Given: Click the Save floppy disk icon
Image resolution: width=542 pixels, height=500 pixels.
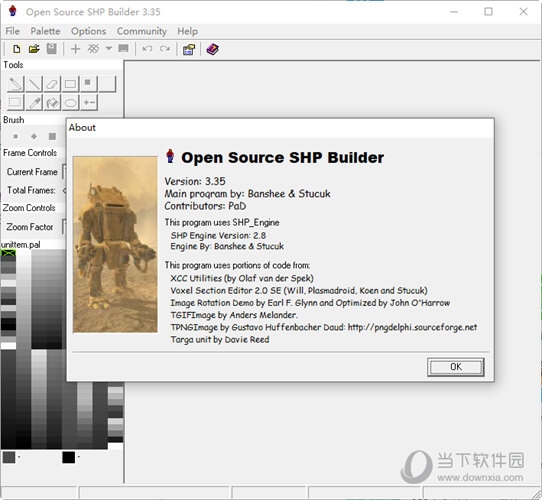Looking at the screenshot, I should coord(52,49).
